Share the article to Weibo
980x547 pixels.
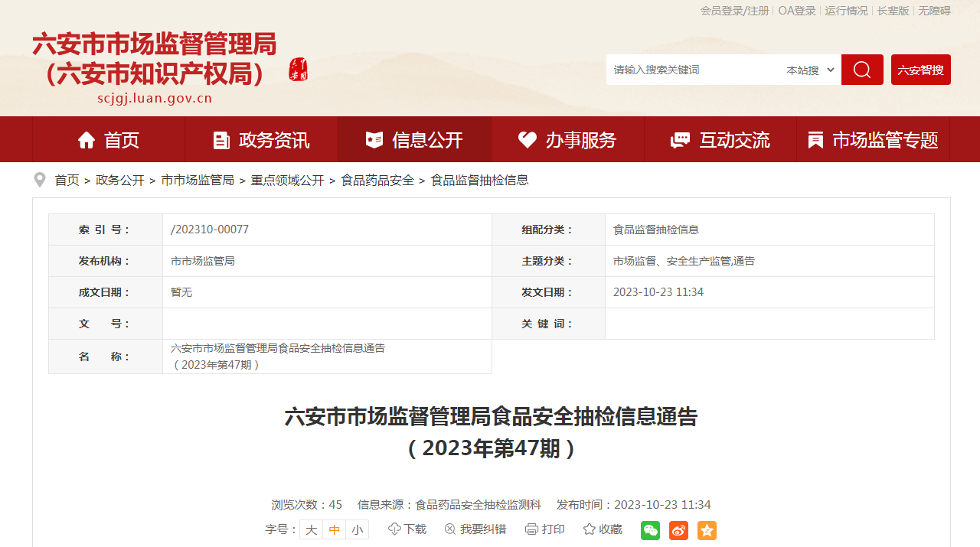point(678,530)
